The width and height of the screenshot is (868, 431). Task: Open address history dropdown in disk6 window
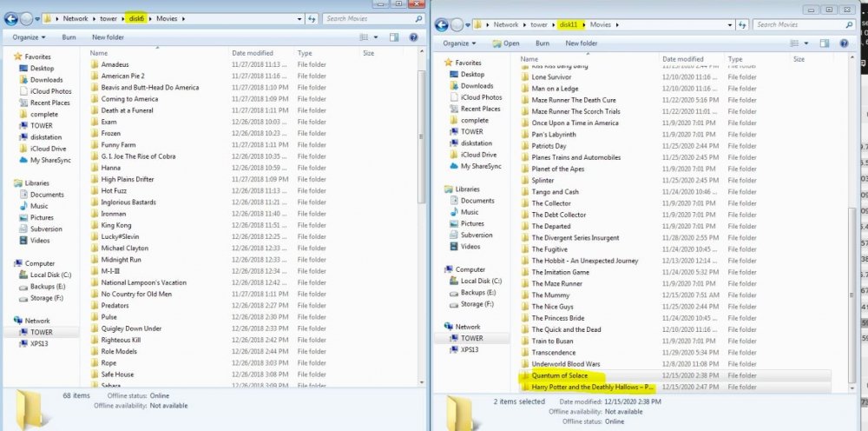(x=300, y=19)
